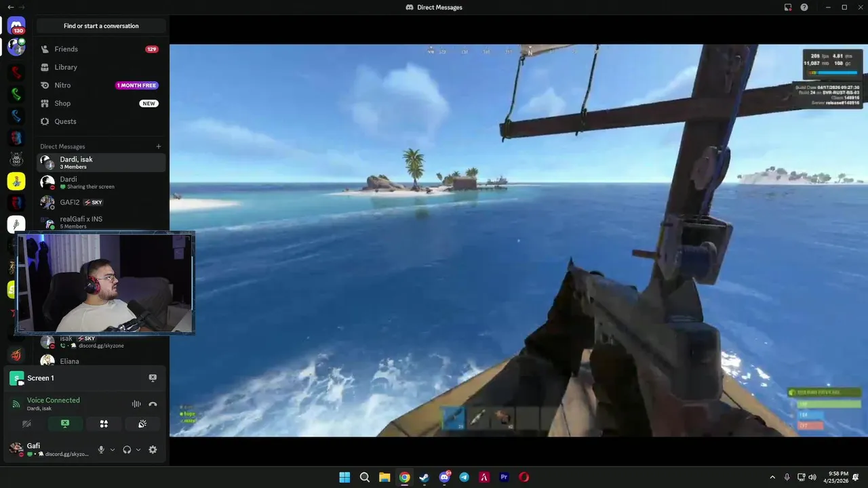
Task: Open Activities launcher button
Action: pyautogui.click(x=104, y=424)
